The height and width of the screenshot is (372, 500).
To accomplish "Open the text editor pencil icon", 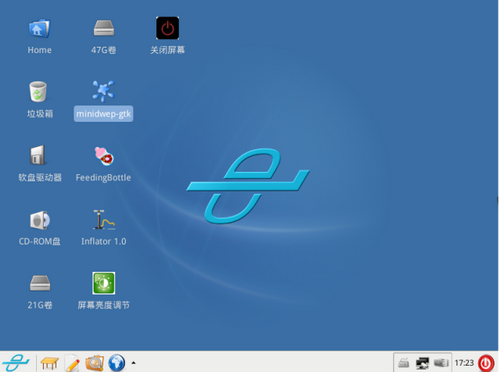I will point(72,363).
